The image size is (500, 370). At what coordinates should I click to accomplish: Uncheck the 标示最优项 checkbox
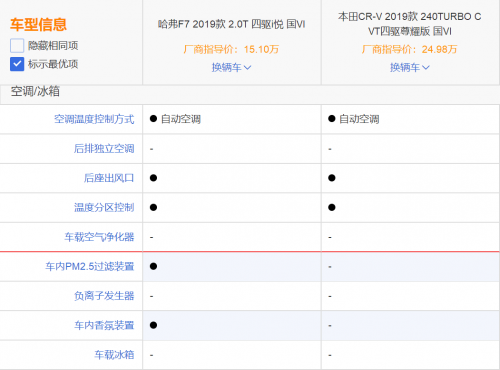click(17, 64)
